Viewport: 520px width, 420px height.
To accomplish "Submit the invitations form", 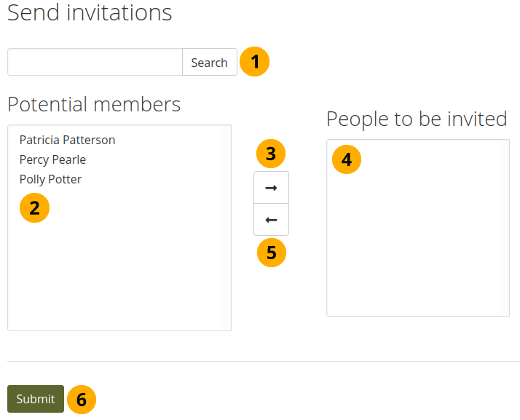I will point(36,399).
